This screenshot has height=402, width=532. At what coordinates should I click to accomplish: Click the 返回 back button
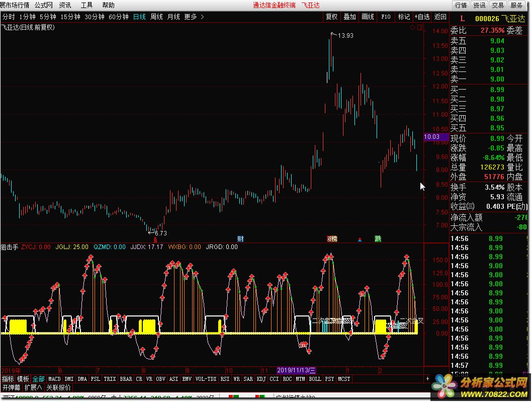click(x=440, y=17)
